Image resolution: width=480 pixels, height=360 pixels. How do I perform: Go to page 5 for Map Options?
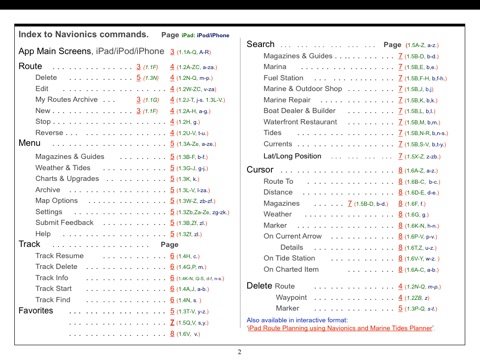(x=172, y=201)
